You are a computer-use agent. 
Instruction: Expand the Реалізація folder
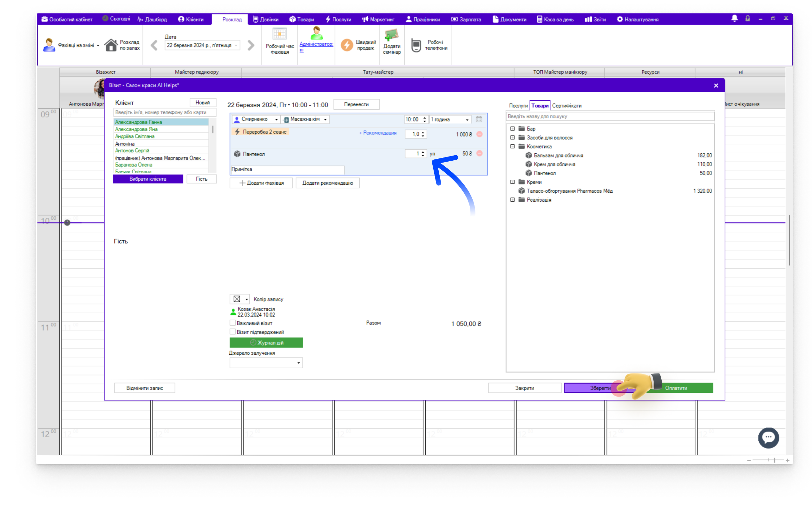(512, 200)
